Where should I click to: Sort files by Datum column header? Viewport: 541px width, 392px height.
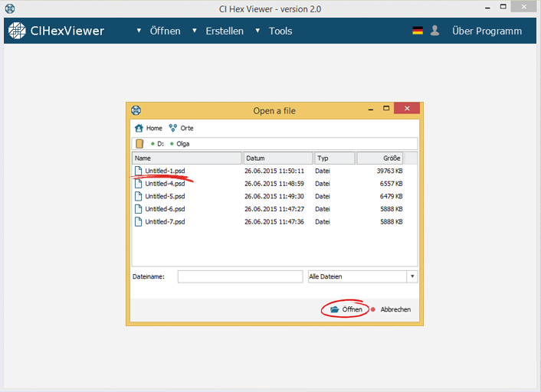click(x=277, y=158)
